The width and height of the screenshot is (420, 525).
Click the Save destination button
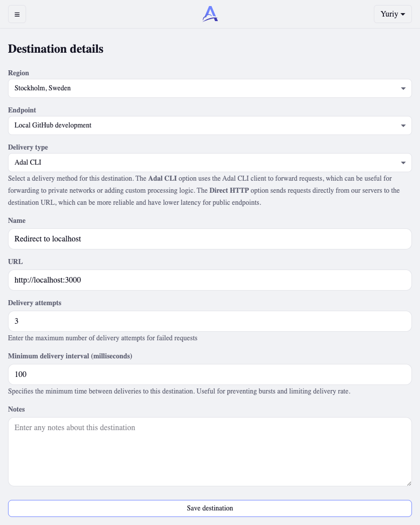tap(210, 508)
